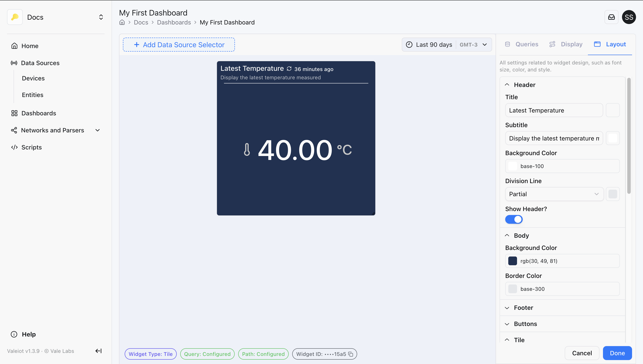This screenshot has height=364, width=643.
Task: Copy the Widget ID
Action: 351,354
